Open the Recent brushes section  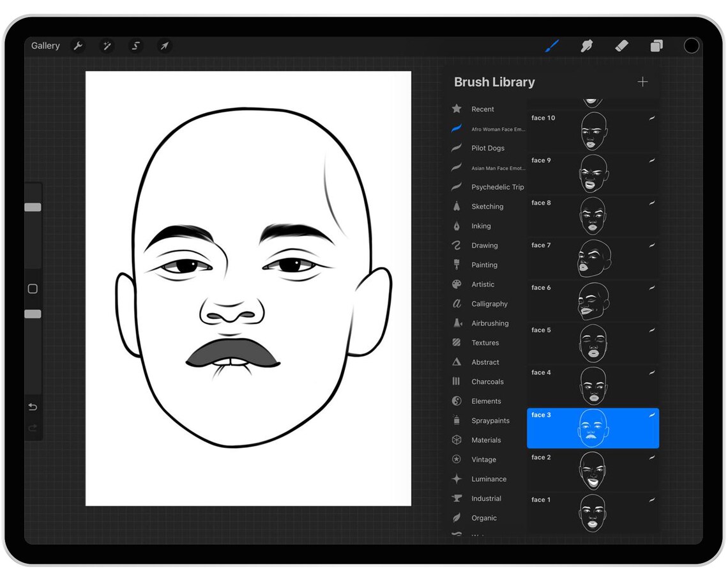483,109
